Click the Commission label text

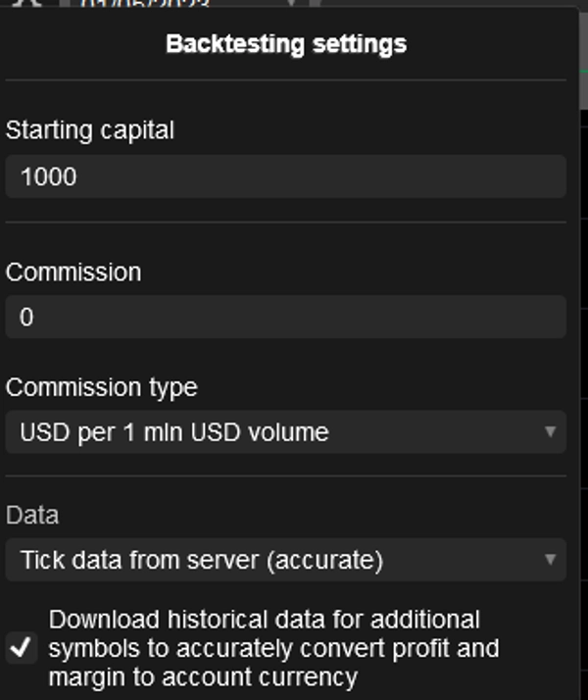click(x=73, y=272)
